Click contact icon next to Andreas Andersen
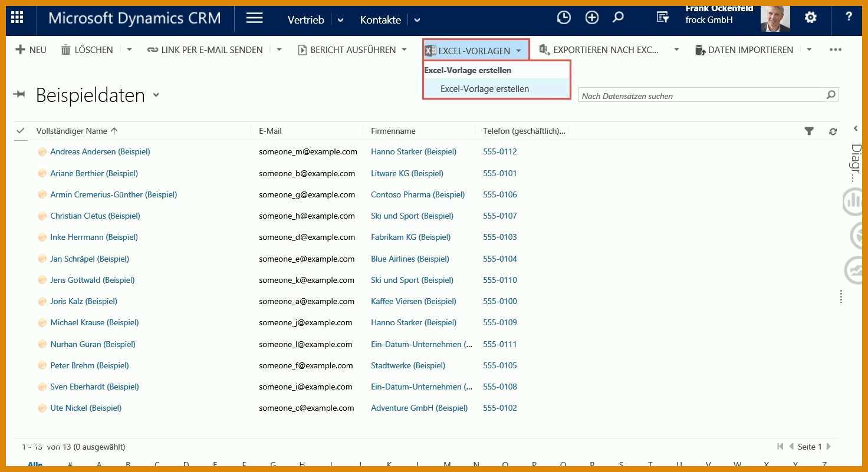868x472 pixels. point(42,152)
